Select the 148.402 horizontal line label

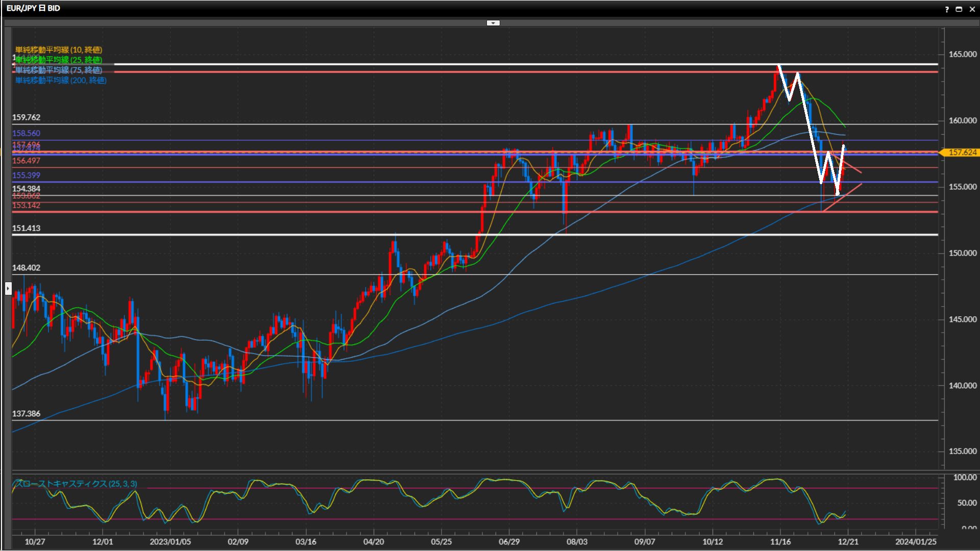(26, 267)
